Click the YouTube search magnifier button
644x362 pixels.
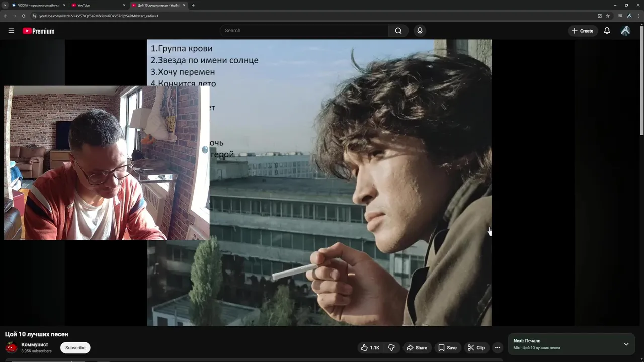tap(398, 31)
